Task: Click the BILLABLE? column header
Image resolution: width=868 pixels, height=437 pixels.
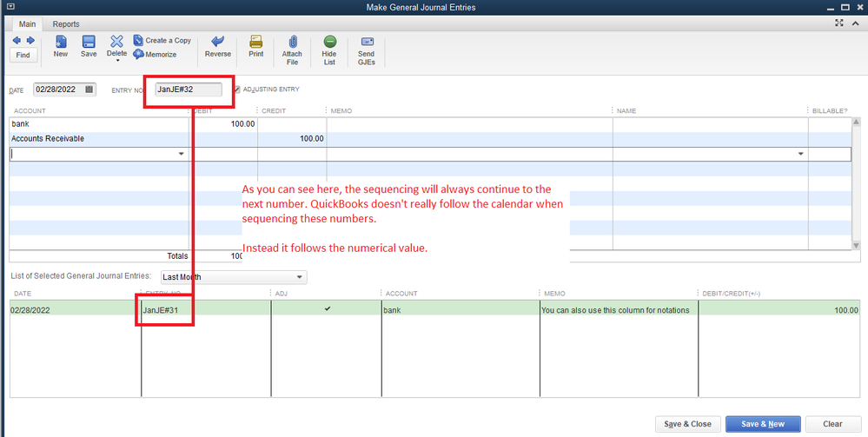Action: pos(830,111)
